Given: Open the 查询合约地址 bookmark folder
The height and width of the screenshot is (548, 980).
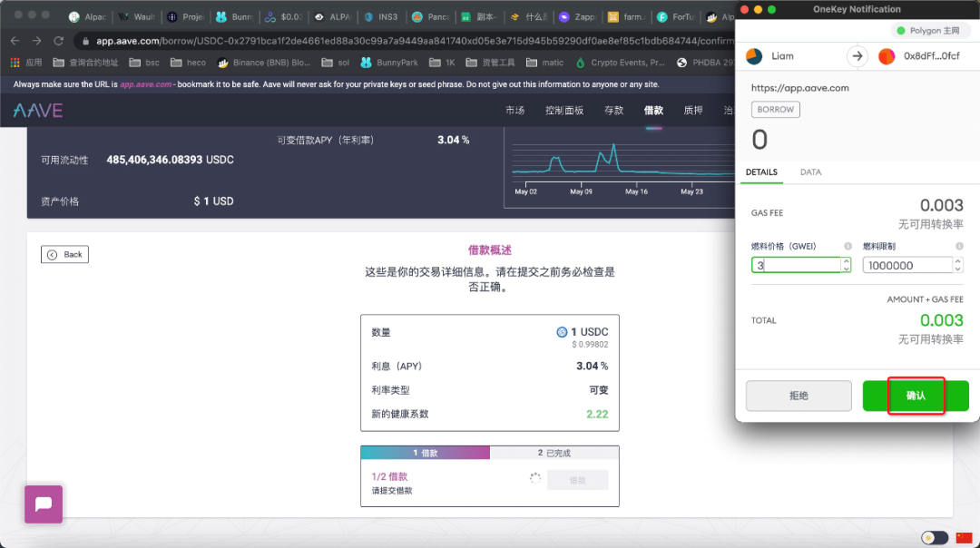Looking at the screenshot, I should coord(85,63).
